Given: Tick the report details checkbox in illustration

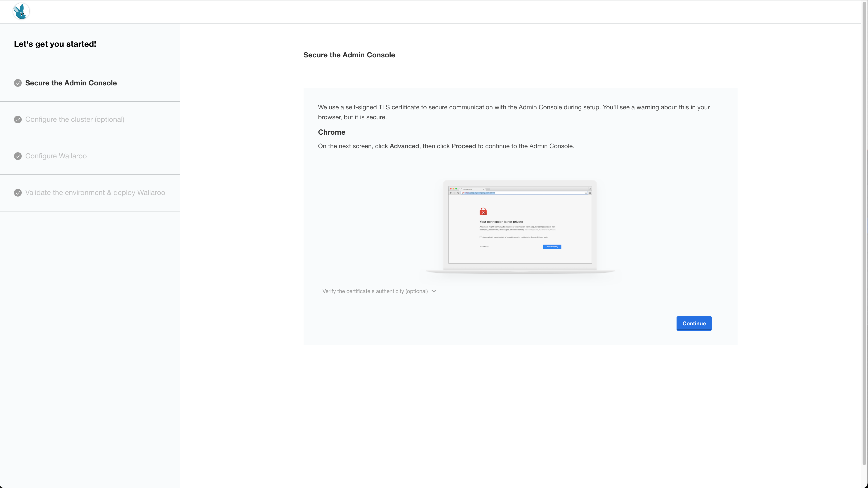Looking at the screenshot, I should click(x=481, y=237).
